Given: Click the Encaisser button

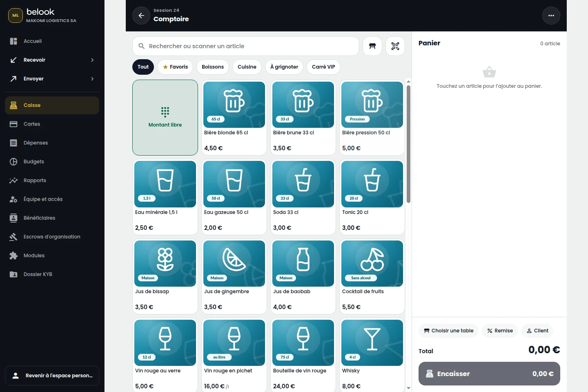Looking at the screenshot, I should (489, 374).
